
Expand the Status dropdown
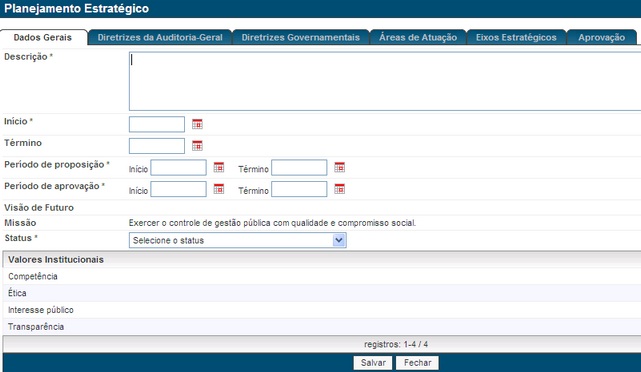339,240
